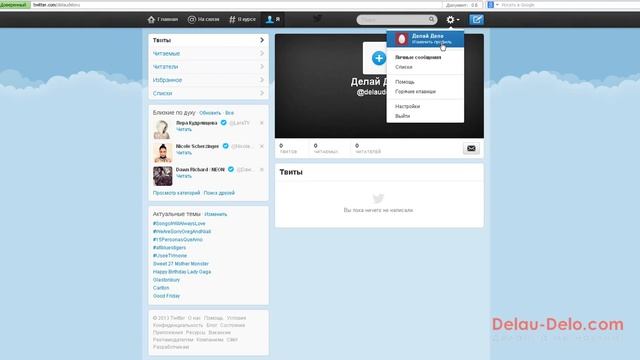Click Nicole Scherzinger profile picture
640x360 pixels.
click(162, 153)
